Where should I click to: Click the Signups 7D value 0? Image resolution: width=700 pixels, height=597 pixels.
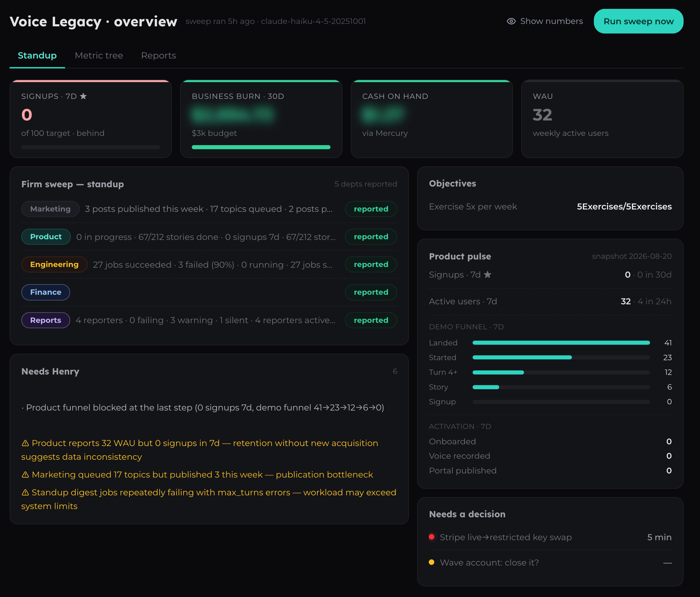(27, 115)
